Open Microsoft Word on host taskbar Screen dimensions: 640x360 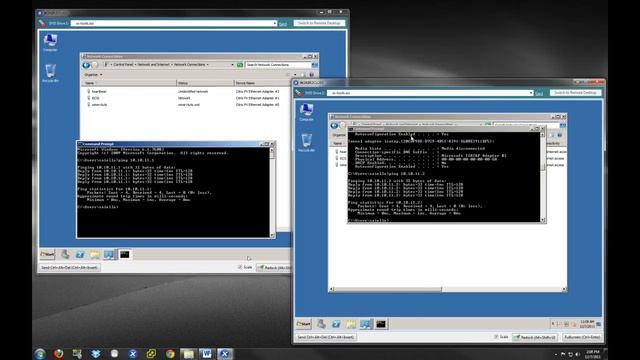coord(207,354)
